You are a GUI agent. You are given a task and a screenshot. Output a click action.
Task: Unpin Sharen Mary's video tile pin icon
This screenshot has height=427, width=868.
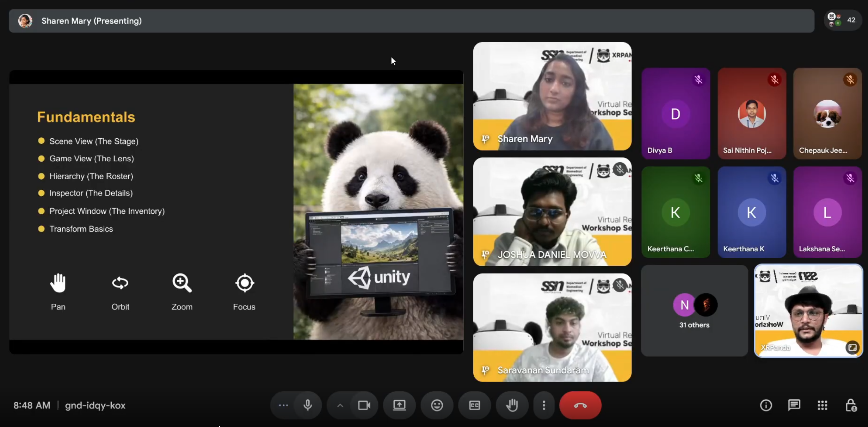click(x=485, y=139)
